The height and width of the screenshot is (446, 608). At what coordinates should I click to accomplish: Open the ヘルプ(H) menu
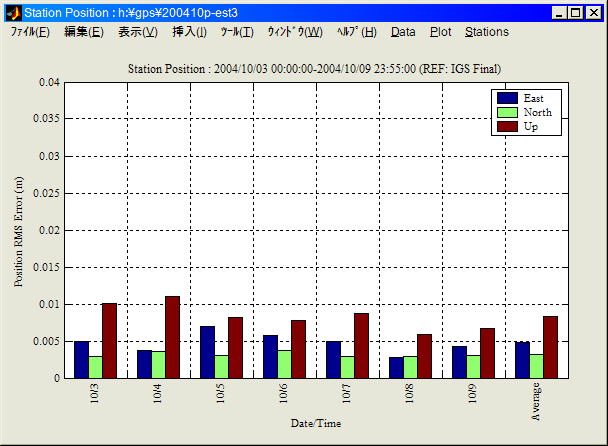pos(356,32)
